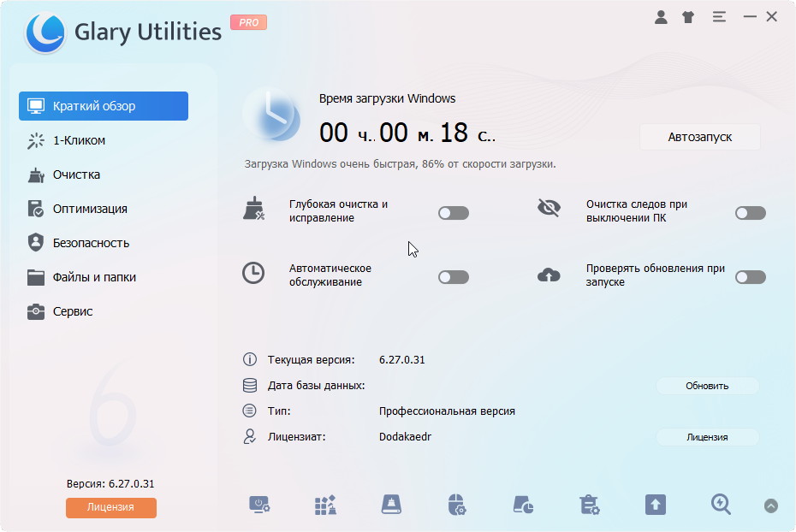
Task: Toggle check for updates on startup
Action: pyautogui.click(x=751, y=277)
